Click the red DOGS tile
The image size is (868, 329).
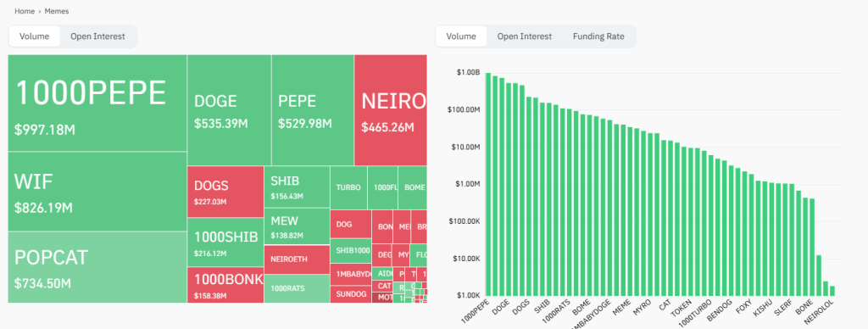tap(225, 192)
